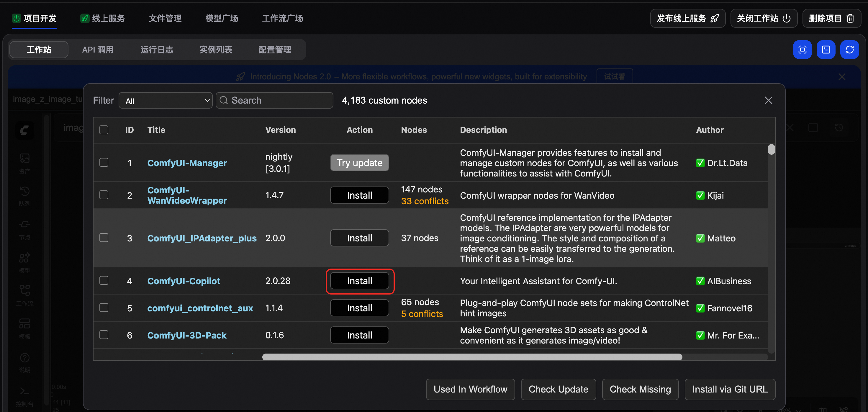Open the 节点 nodes sidebar icon
The width and height of the screenshot is (868, 412).
coord(24,230)
